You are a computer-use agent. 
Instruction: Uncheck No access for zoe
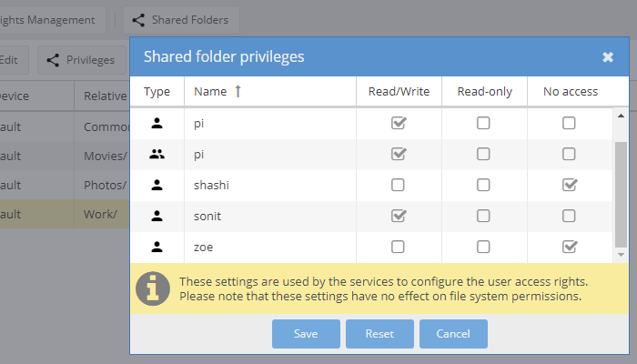(569, 248)
